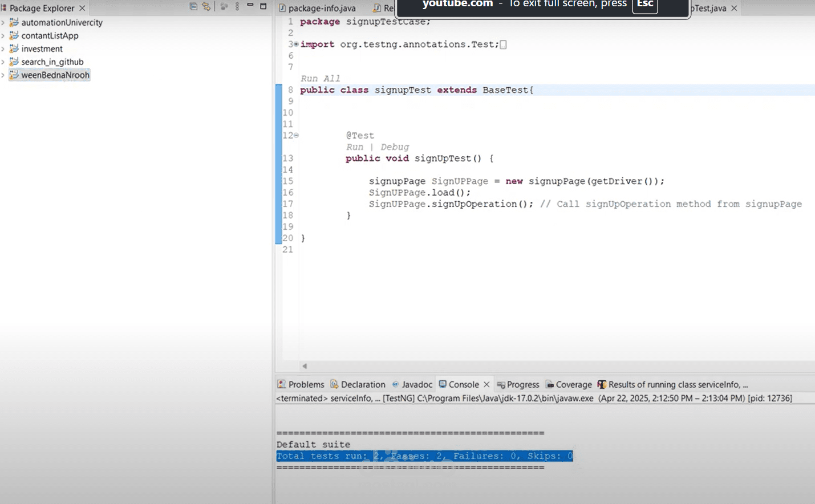The height and width of the screenshot is (504, 815).
Task: Close the signupTest.java editor tab
Action: [x=734, y=8]
